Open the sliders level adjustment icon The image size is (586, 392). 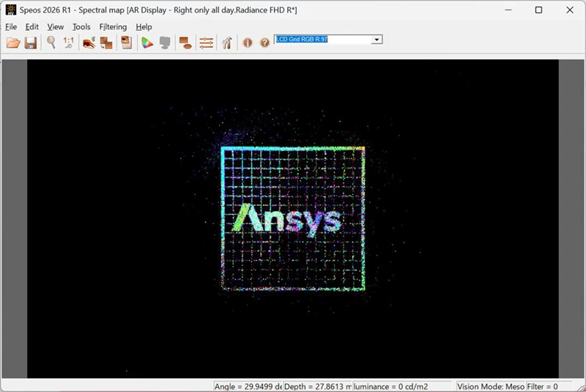[207, 43]
